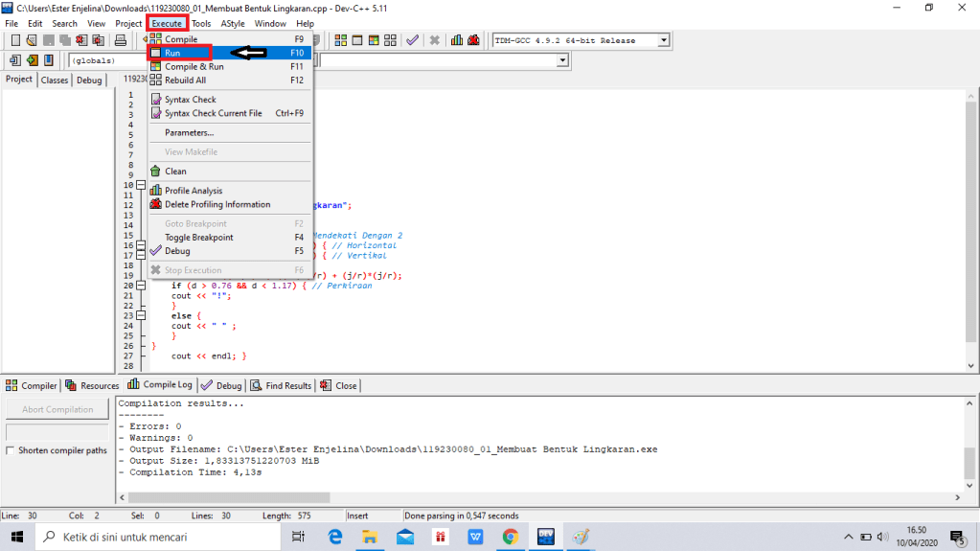This screenshot has width=980, height=551.
Task: Click the New file toolbar icon
Action: click(15, 40)
